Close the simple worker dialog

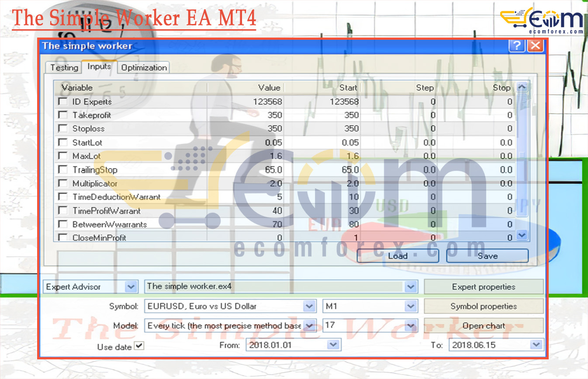pos(535,46)
